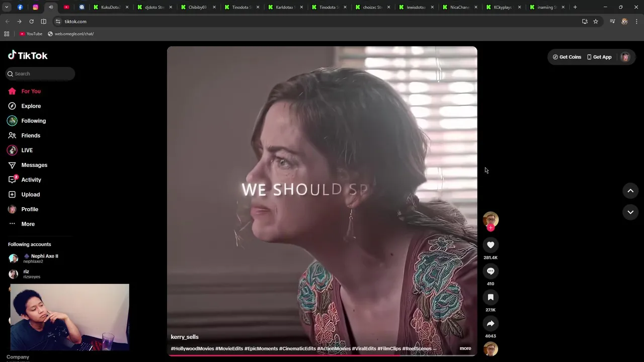The width and height of the screenshot is (644, 362).
Task: Switch to the Facebook tab
Action: pyautogui.click(x=20, y=7)
